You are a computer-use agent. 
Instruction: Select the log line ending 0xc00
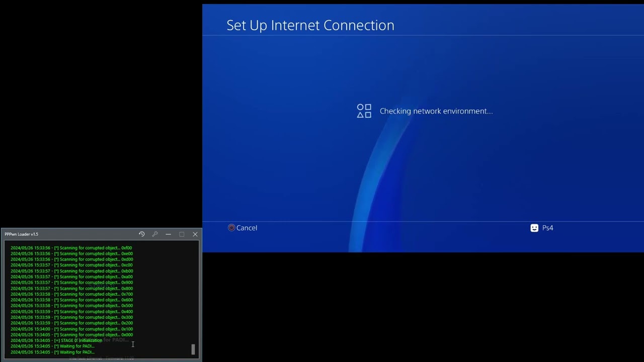71,265
